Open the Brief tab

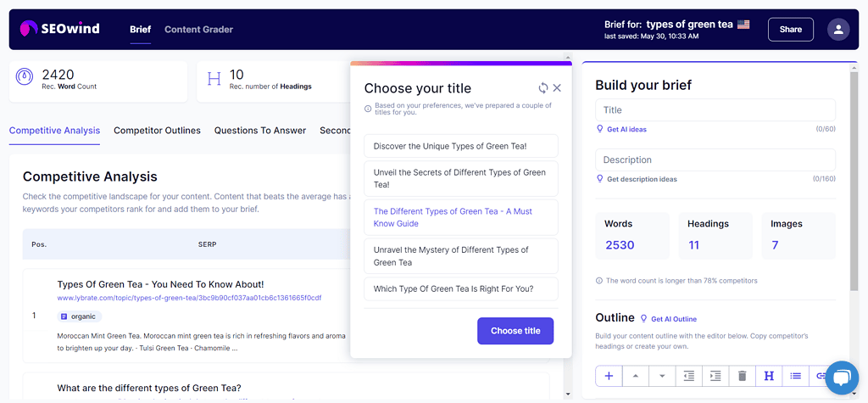pos(140,30)
